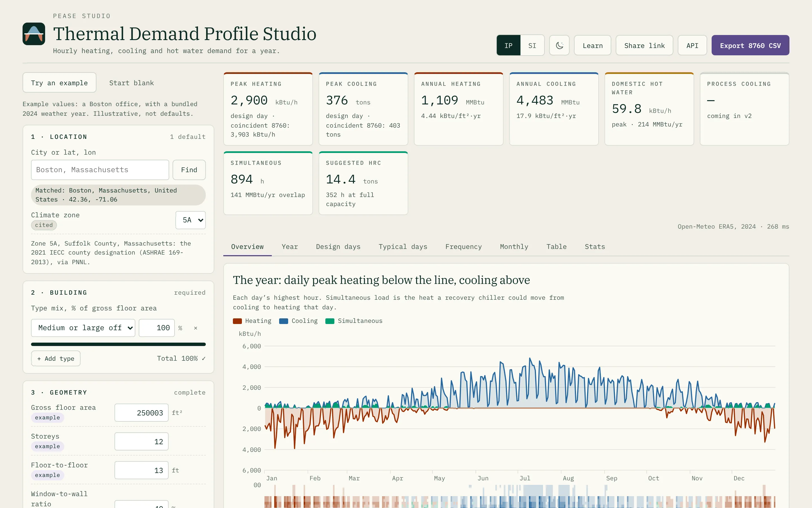Edit the Gross floor area field

pos(141,413)
